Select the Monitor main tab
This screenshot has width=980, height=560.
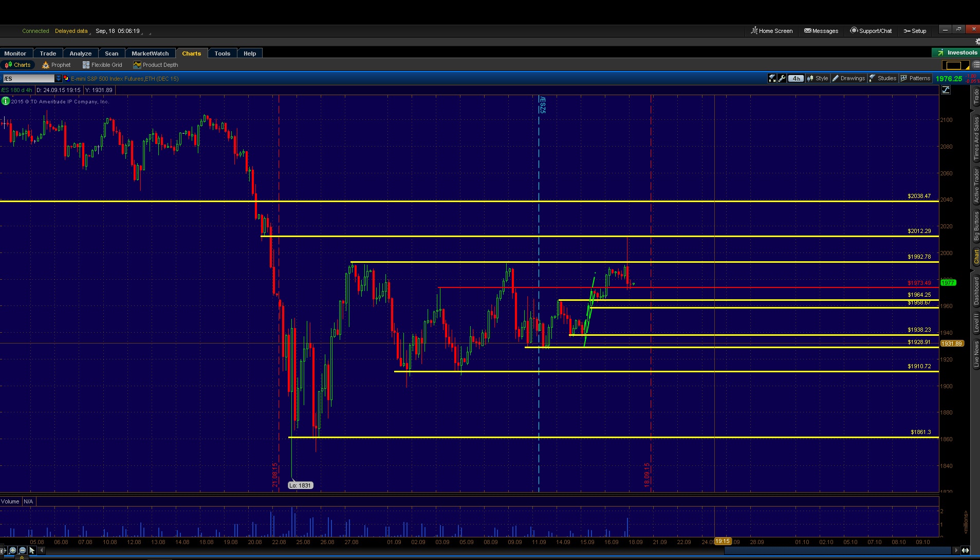tap(15, 53)
